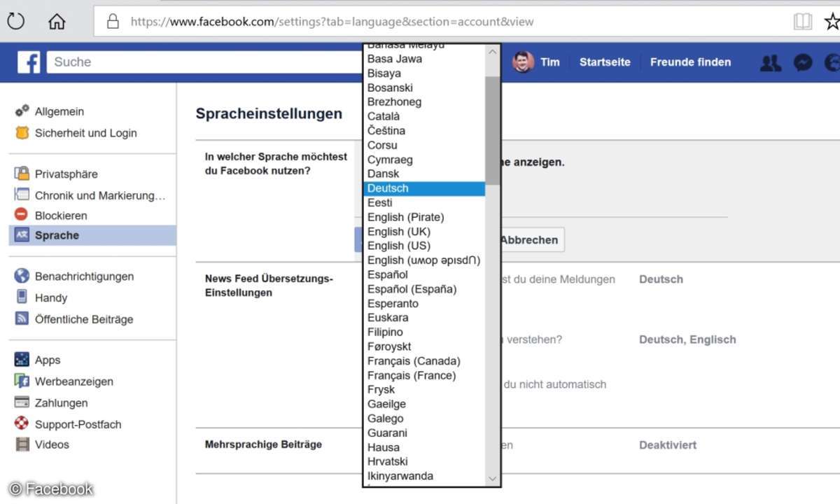Image resolution: width=840 pixels, height=504 pixels.
Task: Click the Tim profile name link
Action: (x=550, y=62)
